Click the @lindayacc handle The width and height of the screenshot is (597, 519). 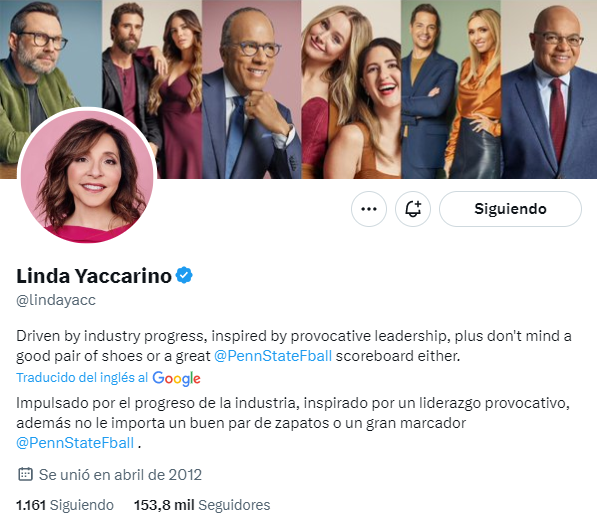pos(56,300)
